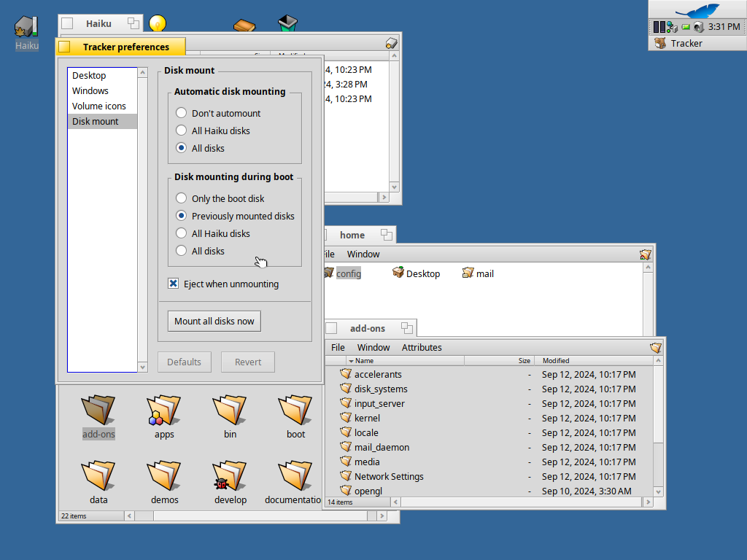Click scroll up arrow in add-ons window
The width and height of the screenshot is (747, 560).
click(659, 360)
